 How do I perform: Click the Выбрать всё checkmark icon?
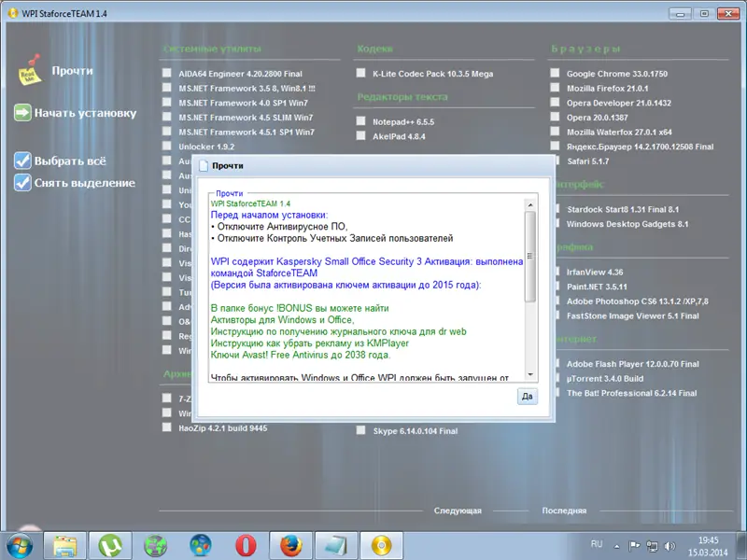tap(22, 161)
